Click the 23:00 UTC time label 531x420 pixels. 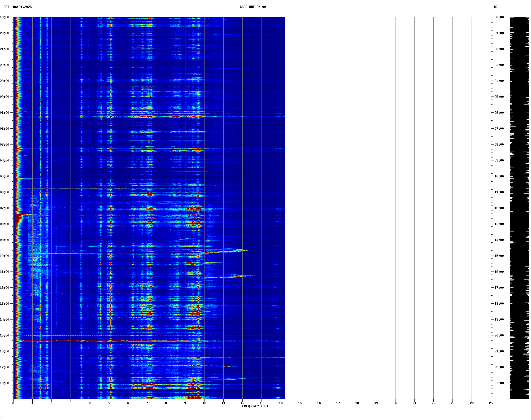(x=499, y=383)
